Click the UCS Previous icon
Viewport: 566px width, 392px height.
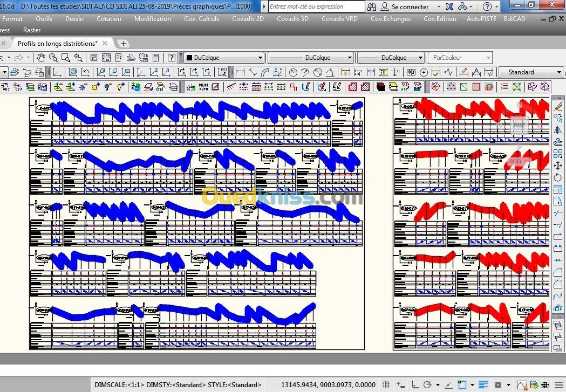85,72
